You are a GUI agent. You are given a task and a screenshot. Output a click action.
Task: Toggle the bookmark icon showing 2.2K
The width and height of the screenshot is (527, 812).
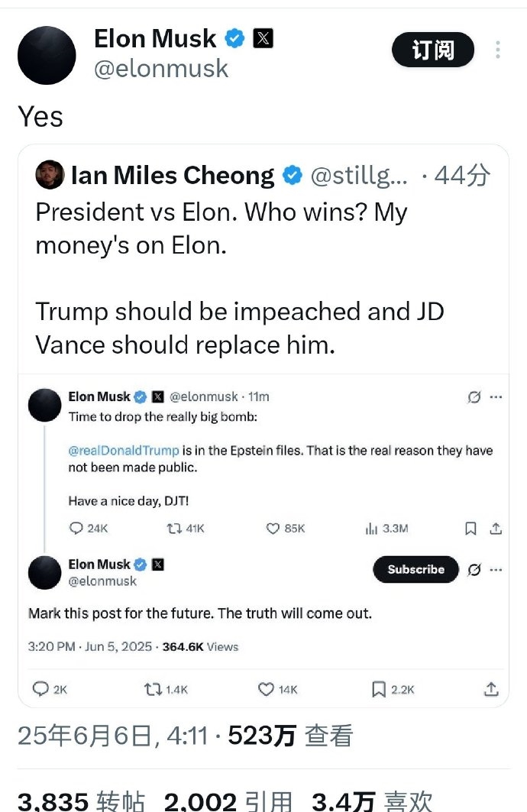pos(378,689)
